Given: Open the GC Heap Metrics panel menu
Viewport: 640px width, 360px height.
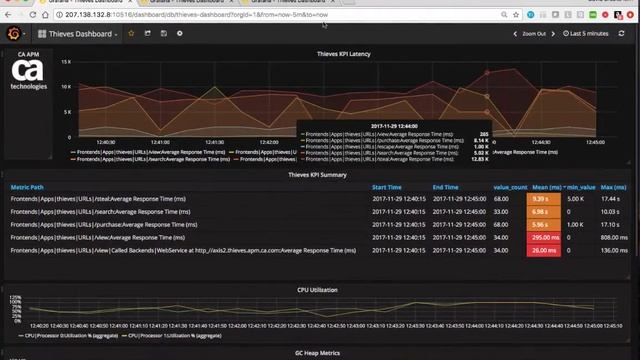Looking at the screenshot, I should tap(317, 353).
